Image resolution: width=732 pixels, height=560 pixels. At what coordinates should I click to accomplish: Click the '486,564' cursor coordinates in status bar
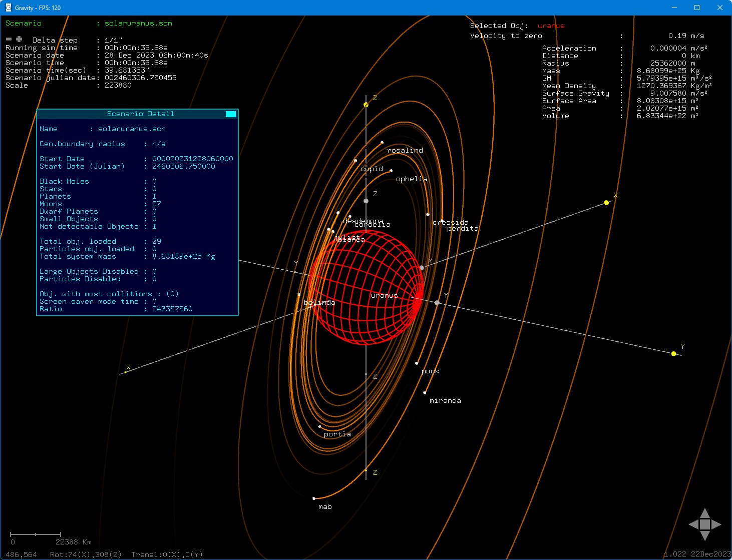22,554
